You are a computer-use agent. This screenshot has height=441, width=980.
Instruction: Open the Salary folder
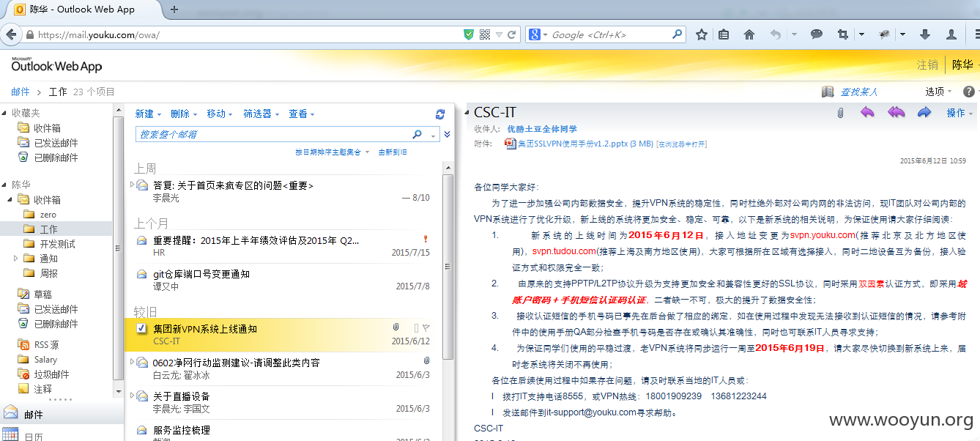click(x=45, y=360)
